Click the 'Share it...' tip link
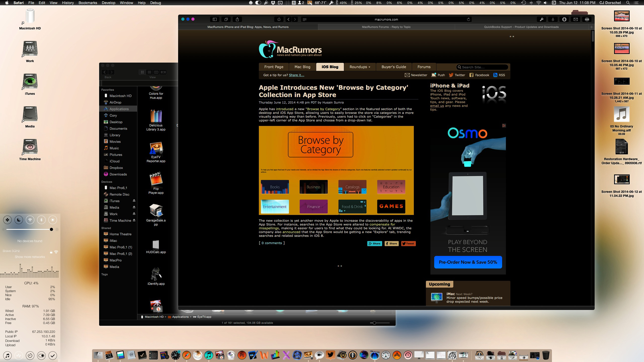This screenshot has height=362, width=644. pos(296,75)
